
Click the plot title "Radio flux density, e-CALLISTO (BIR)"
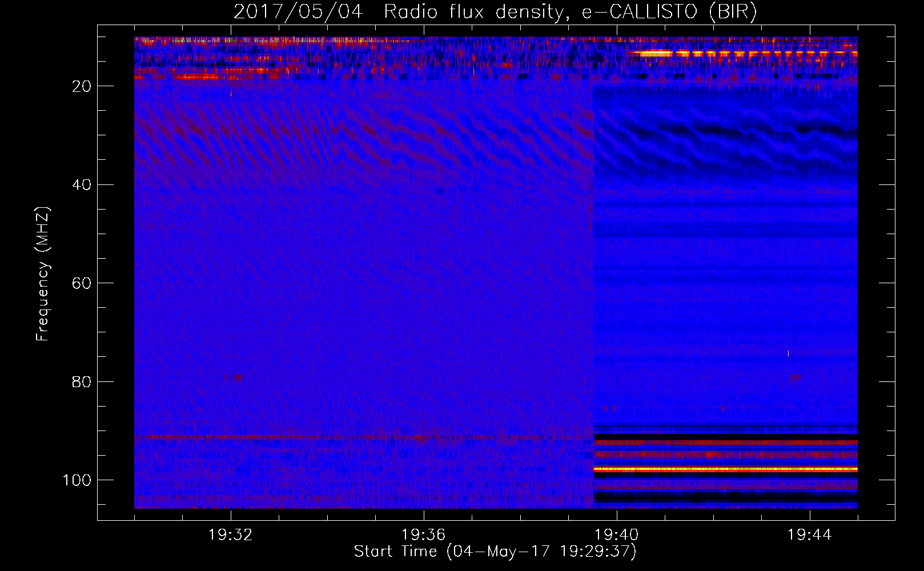point(570,12)
